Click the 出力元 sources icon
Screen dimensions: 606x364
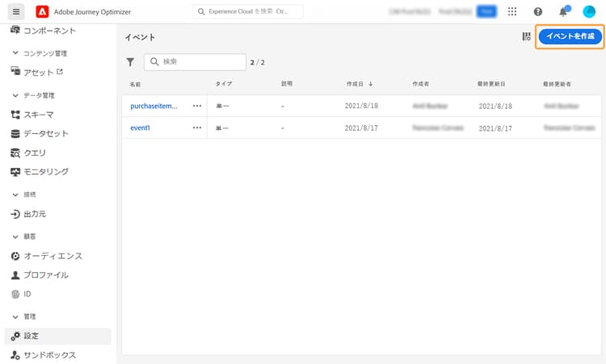point(15,214)
